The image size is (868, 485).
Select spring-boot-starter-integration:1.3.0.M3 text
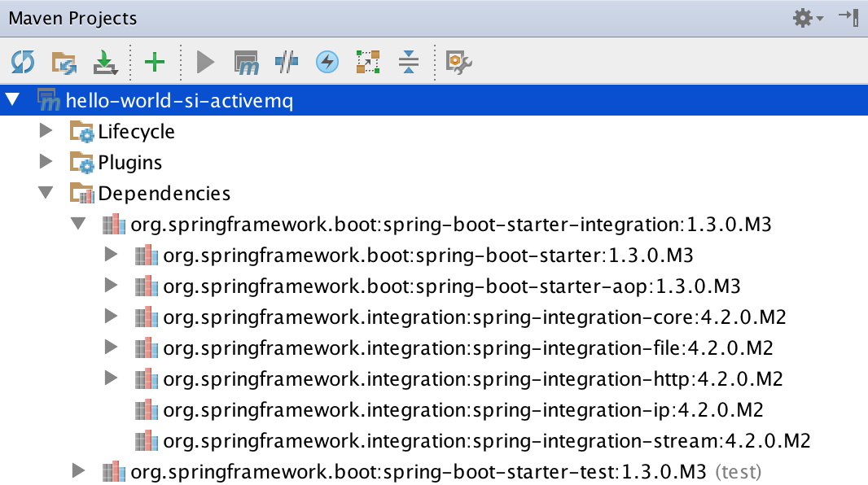point(451,225)
